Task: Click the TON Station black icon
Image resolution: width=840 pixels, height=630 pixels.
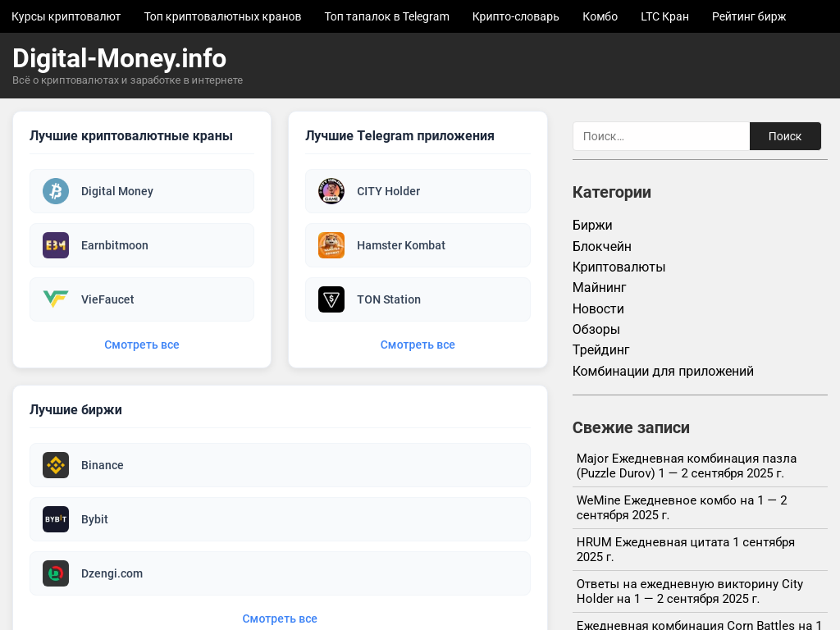Action: tap(331, 299)
